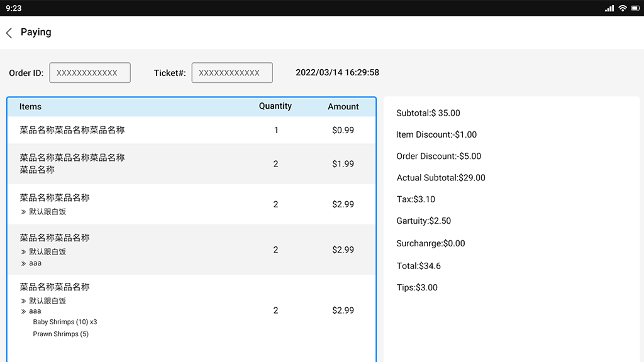The image size is (644, 362).
Task: Tap the Wi-Fi status icon
Action: [623, 8]
